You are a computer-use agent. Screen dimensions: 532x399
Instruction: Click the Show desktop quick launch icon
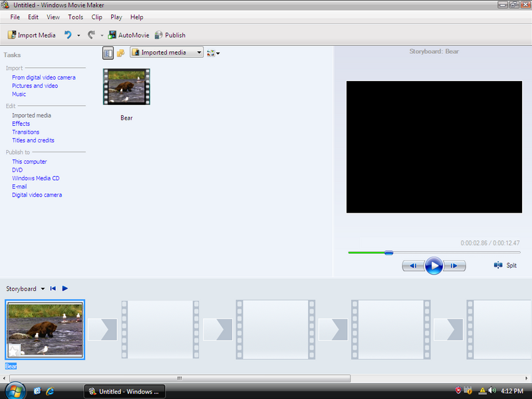pyautogui.click(x=37, y=391)
